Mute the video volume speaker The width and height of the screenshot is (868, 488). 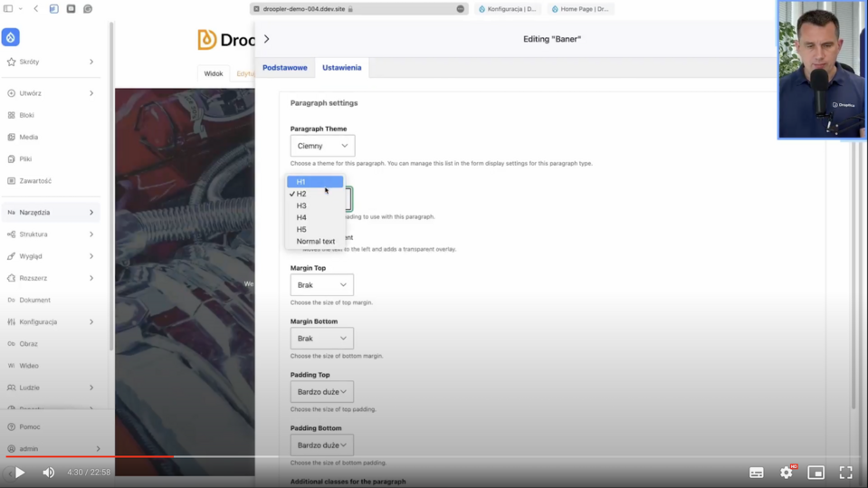[x=49, y=473]
